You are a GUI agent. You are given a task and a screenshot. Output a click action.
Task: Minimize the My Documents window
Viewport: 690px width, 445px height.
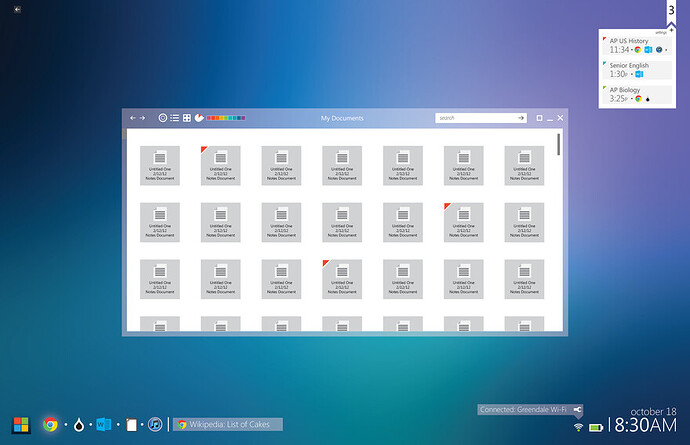click(550, 119)
